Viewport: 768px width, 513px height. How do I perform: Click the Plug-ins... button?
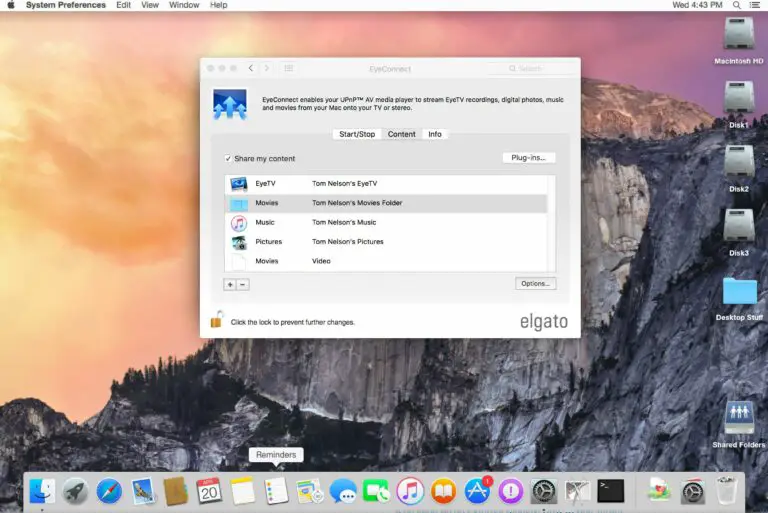coord(528,158)
